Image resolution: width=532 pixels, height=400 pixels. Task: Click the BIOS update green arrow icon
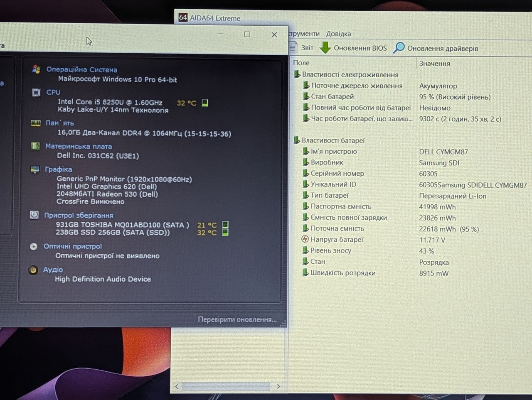[325, 48]
